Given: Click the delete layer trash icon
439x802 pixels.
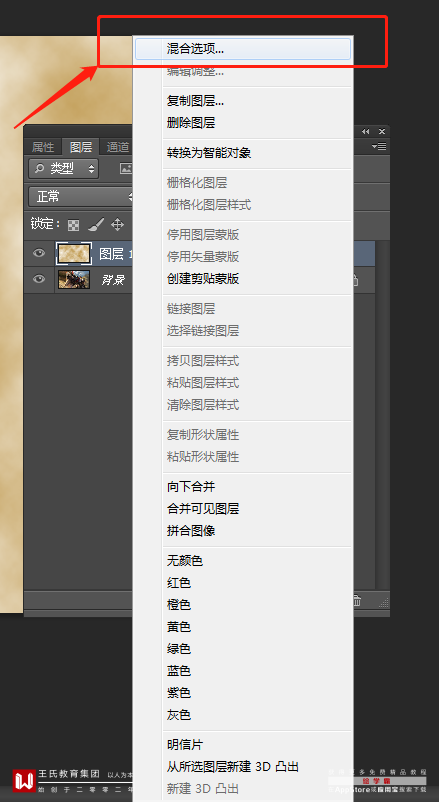Looking at the screenshot, I should click(357, 602).
